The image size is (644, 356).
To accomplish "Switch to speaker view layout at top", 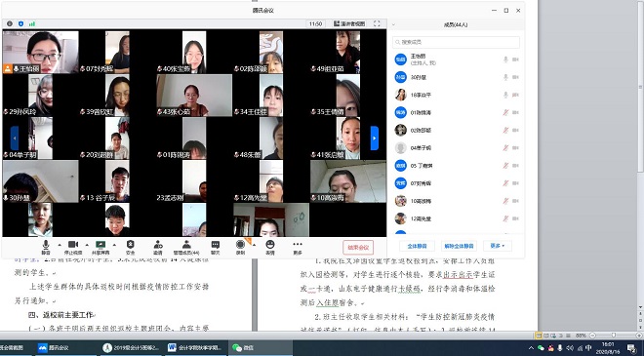I will (x=349, y=23).
